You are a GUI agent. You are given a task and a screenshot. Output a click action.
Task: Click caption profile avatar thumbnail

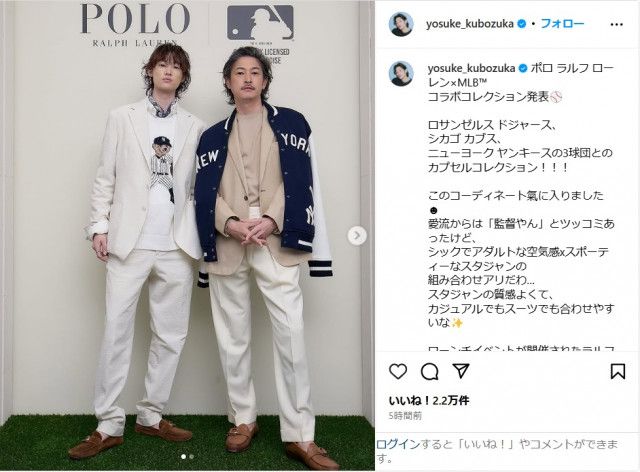(x=402, y=73)
